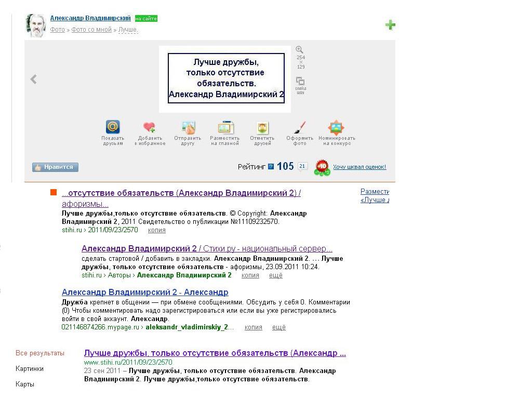Click 'Отправить другу' send icon
Viewport: 532px width, 399px height.
(188, 127)
